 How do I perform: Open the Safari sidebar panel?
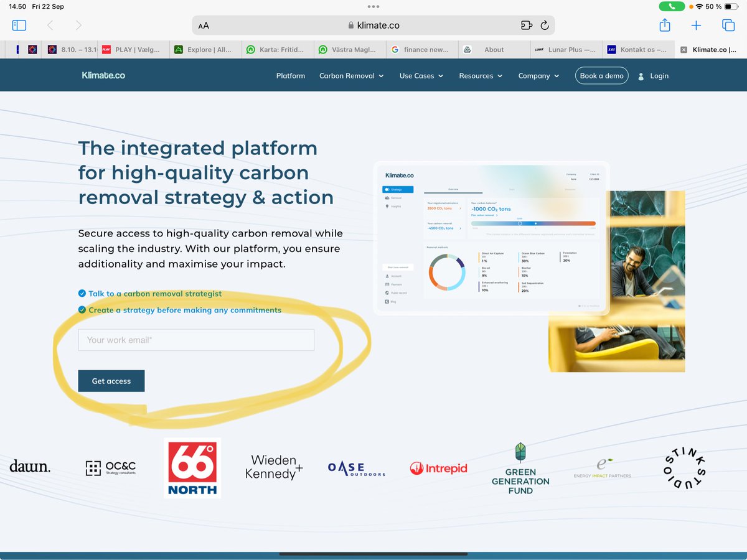(19, 26)
